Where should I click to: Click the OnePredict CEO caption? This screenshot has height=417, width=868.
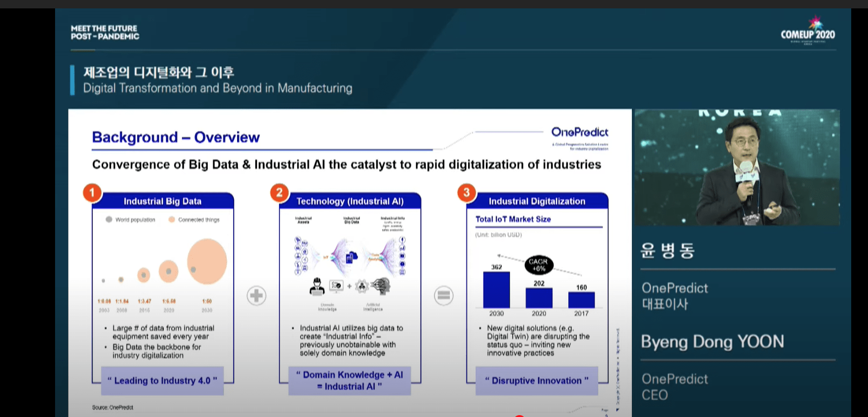click(674, 387)
